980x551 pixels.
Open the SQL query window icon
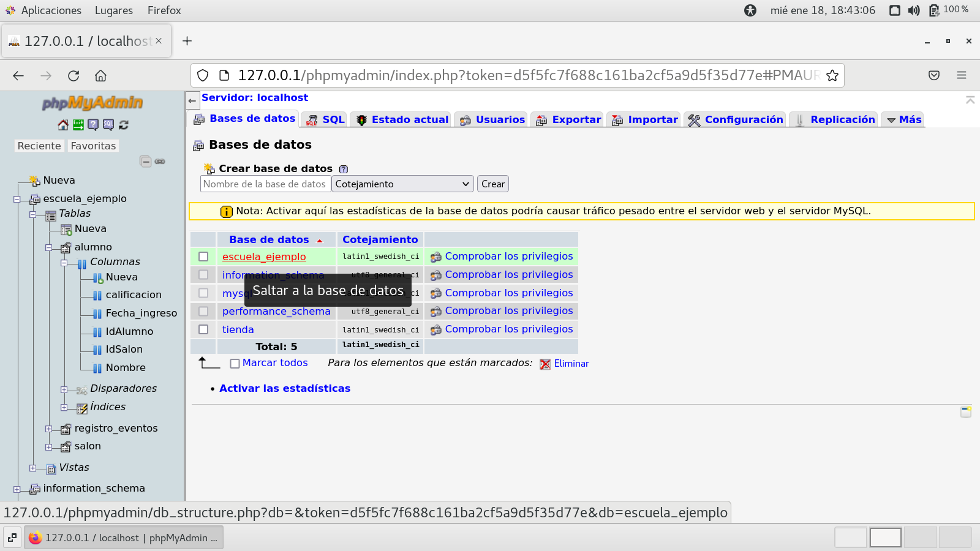[x=108, y=125]
